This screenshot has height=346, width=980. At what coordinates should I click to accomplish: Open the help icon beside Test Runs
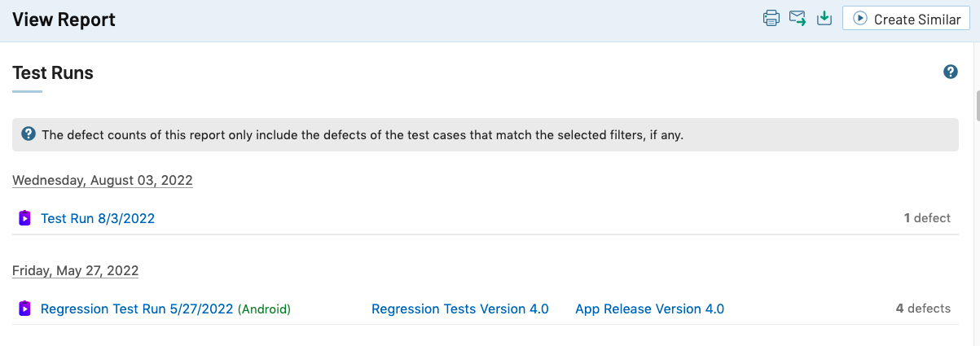click(950, 72)
